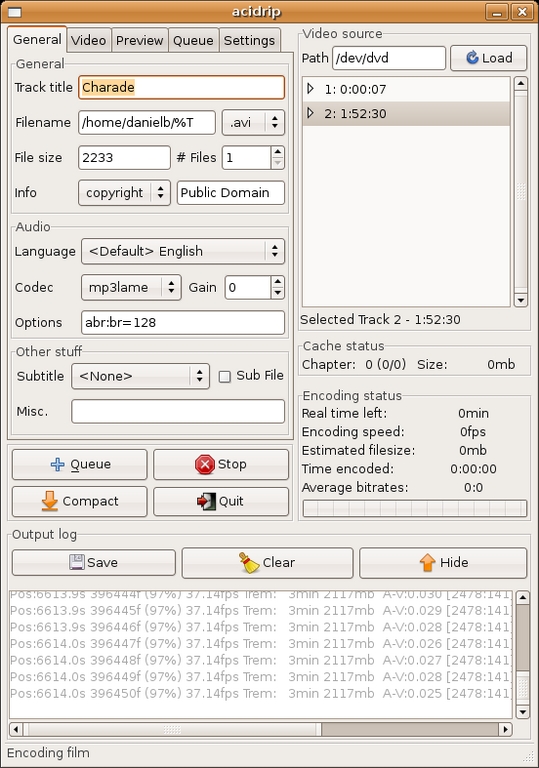This screenshot has height=768, width=539.
Task: Click the Clear broom icon
Action: tap(249, 562)
